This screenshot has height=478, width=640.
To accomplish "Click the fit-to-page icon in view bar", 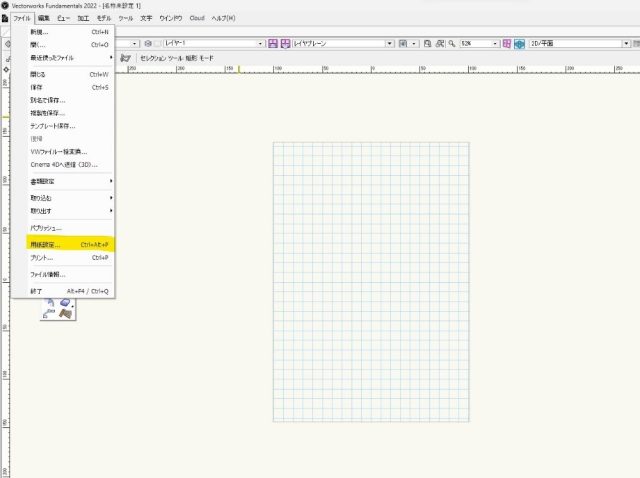I will pyautogui.click(x=426, y=44).
